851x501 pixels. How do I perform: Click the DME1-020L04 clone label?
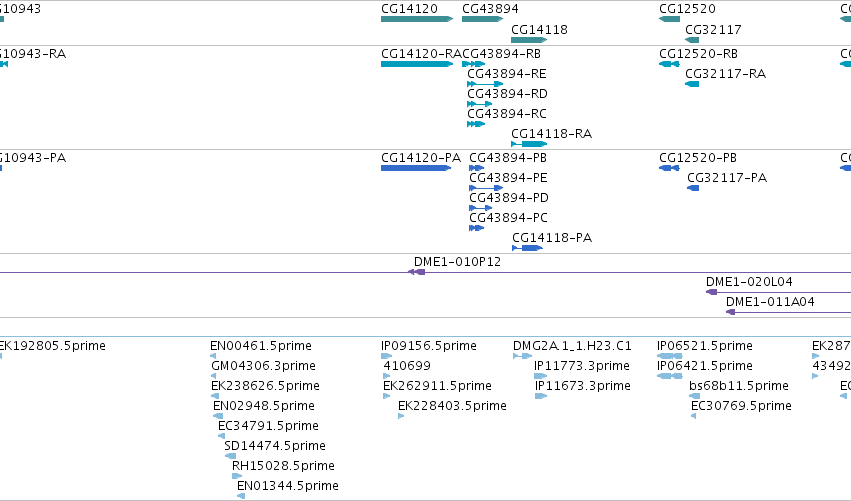click(x=749, y=282)
